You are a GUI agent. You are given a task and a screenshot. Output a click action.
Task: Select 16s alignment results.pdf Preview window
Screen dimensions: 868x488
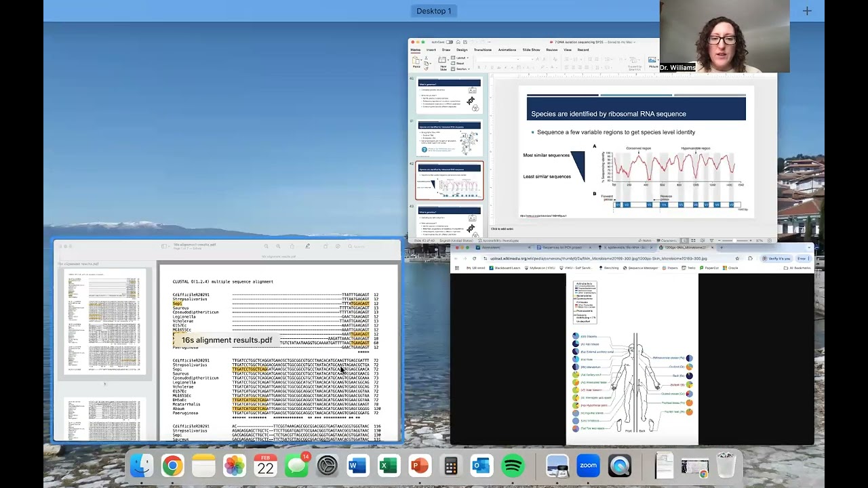tap(227, 340)
